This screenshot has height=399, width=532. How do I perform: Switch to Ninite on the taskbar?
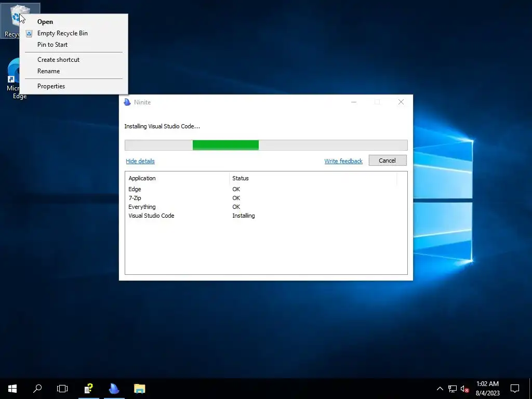coord(114,389)
